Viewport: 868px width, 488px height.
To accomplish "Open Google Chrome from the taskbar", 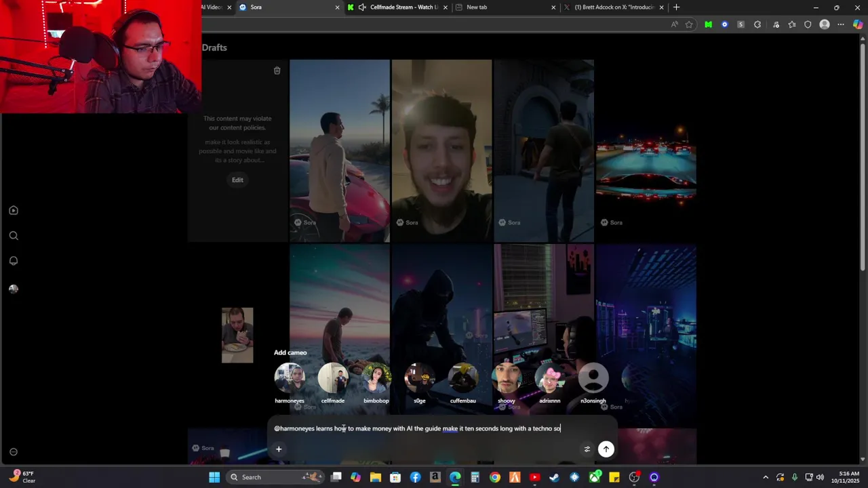I will (x=495, y=477).
